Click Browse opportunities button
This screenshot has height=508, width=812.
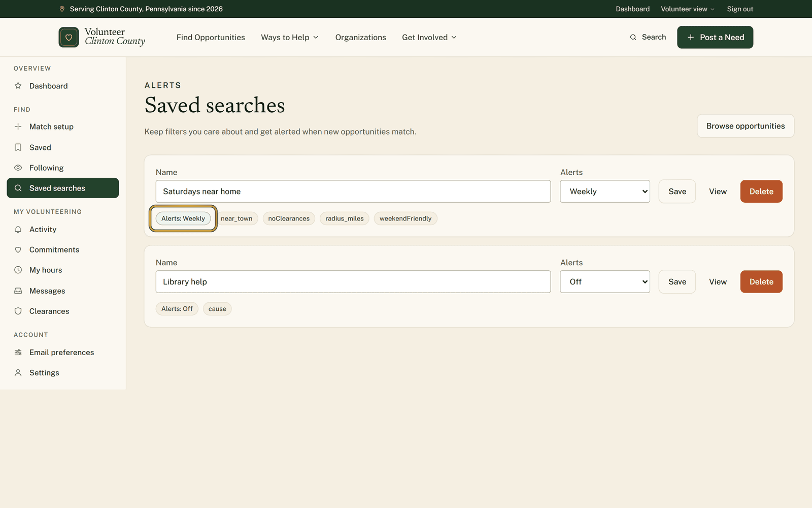[x=746, y=126]
